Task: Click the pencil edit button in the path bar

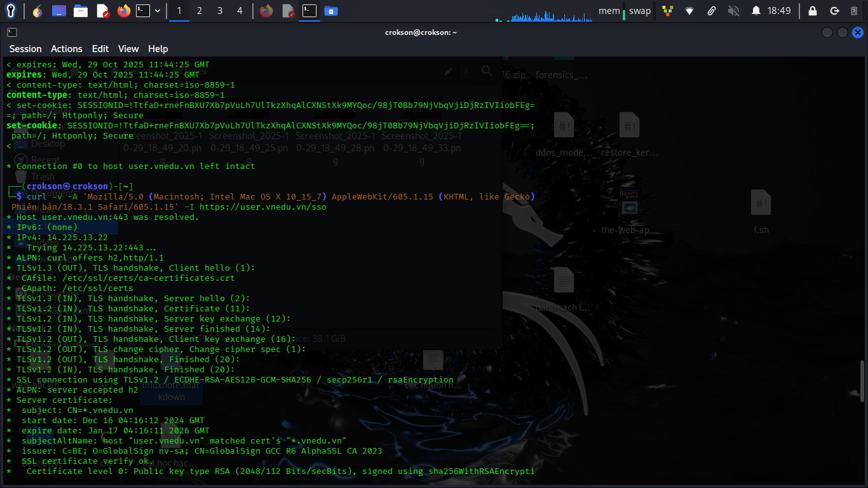Action: pyautogui.click(x=448, y=71)
